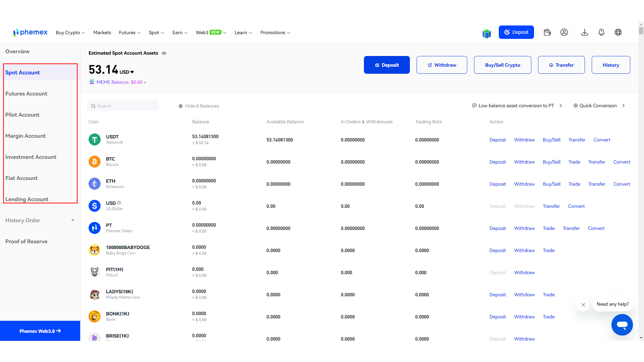Expand History Order in sidebar
Screen dimensions: 644x362
(x=40, y=220)
